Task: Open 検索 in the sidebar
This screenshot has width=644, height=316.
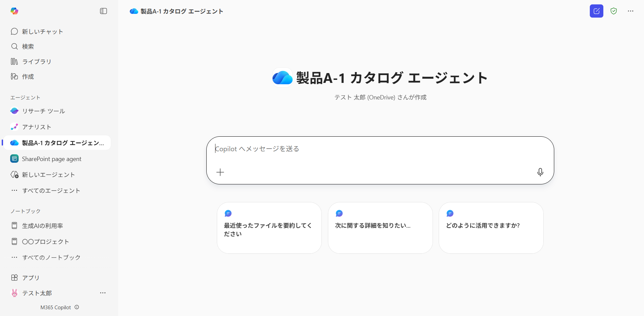Action: [x=28, y=47]
